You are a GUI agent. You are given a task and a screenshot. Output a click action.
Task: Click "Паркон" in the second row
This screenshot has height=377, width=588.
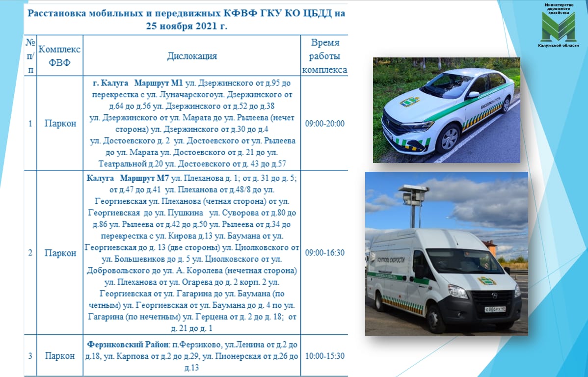pos(60,253)
